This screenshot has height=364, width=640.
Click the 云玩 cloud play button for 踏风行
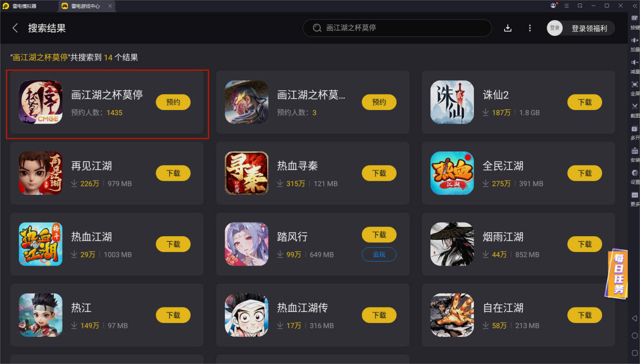[x=379, y=254]
